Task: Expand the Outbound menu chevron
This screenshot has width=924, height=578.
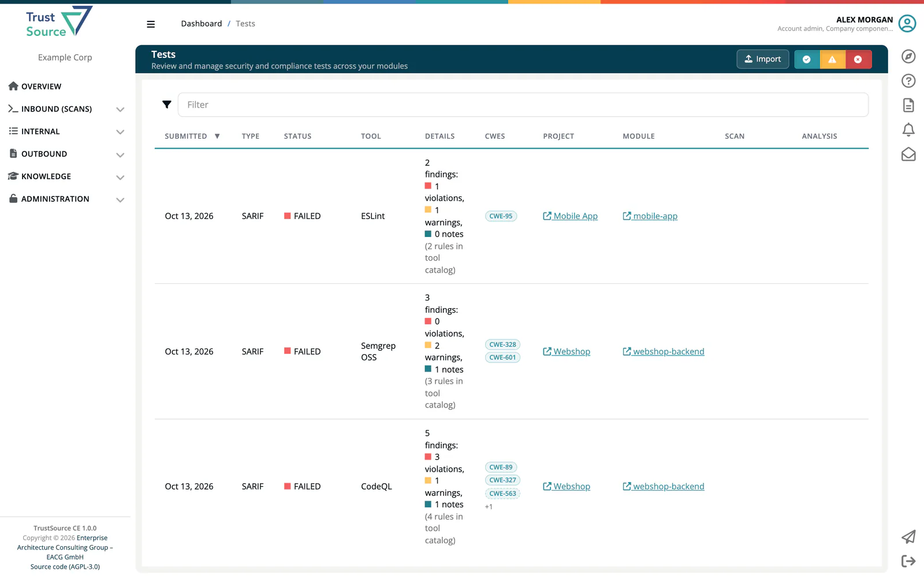Action: [x=120, y=155]
